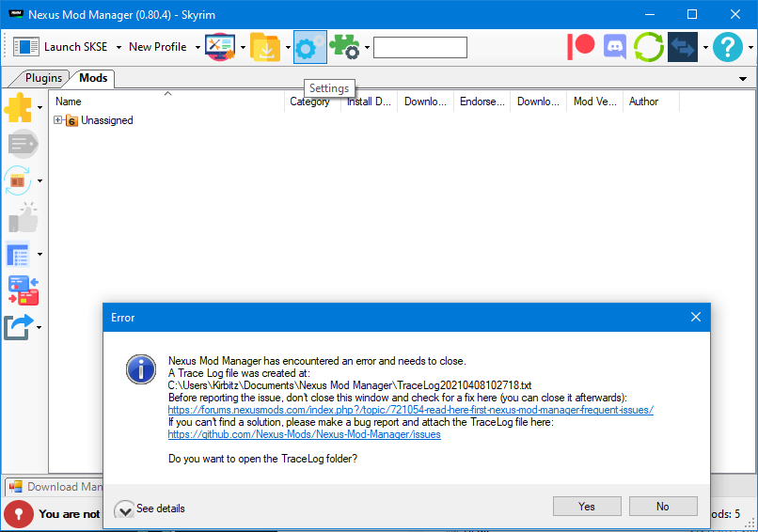This screenshot has width=758, height=532.
Task: Click Yes to open TraceLog folder
Action: tap(587, 507)
